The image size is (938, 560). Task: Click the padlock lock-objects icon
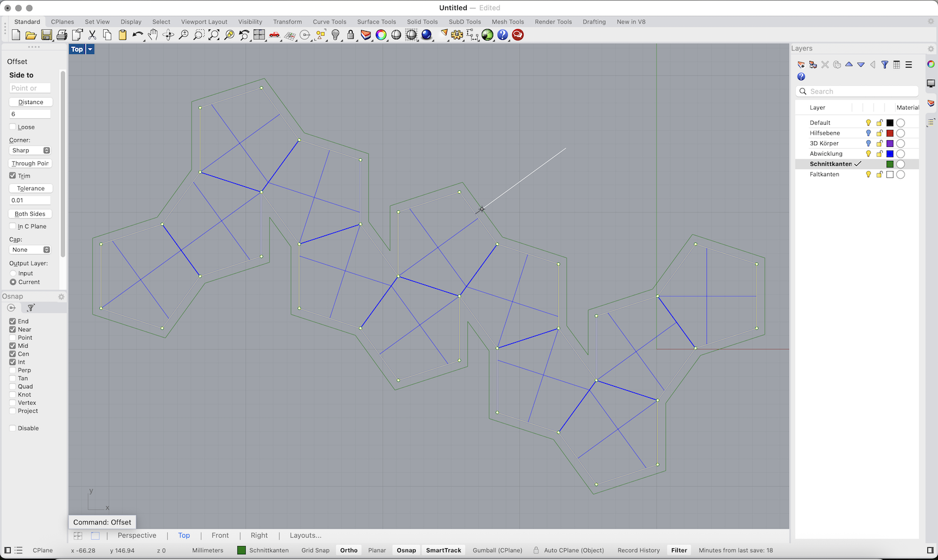351,35
